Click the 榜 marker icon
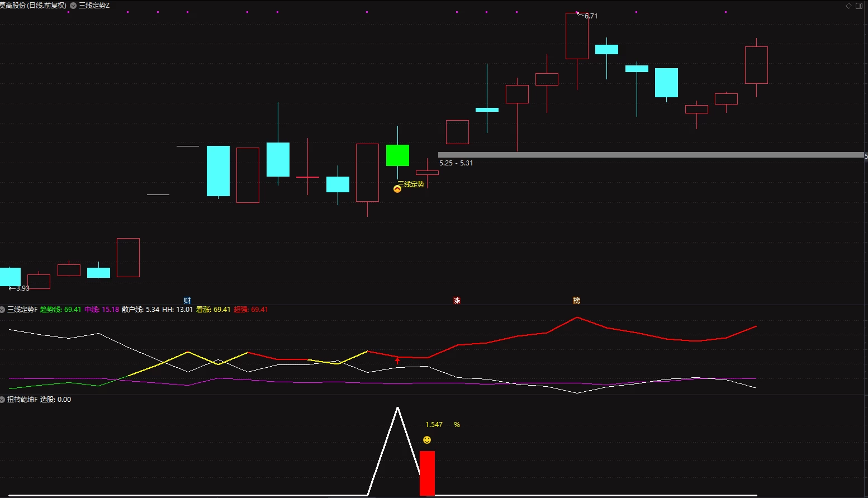 pyautogui.click(x=576, y=301)
